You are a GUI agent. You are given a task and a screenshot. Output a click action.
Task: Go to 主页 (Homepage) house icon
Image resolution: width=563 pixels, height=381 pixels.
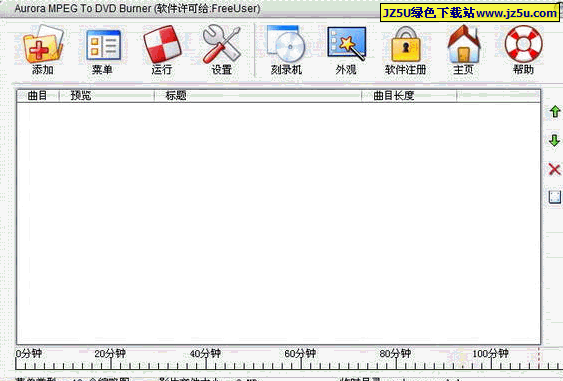[x=464, y=44]
